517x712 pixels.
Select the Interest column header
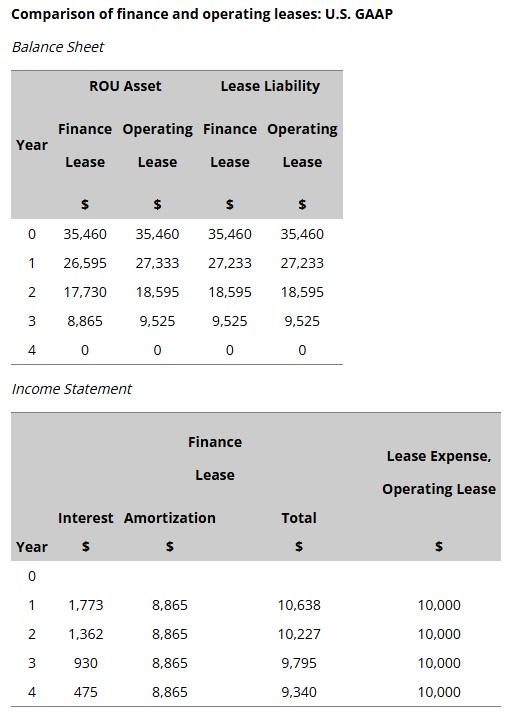[85, 518]
